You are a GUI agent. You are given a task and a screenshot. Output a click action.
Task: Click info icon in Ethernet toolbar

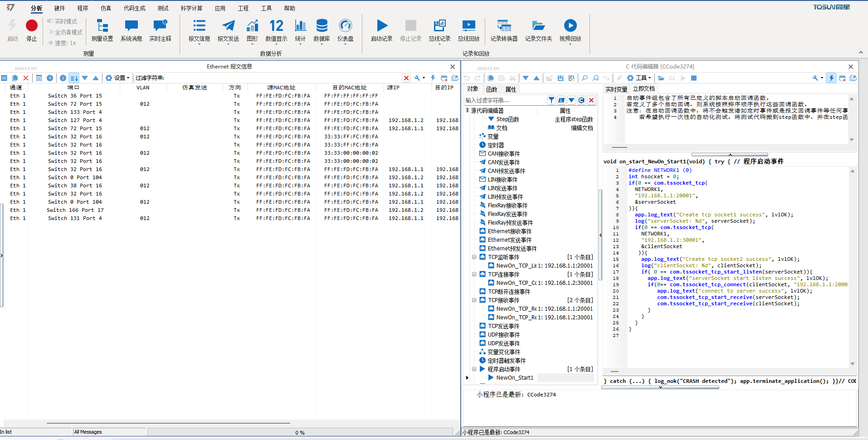click(x=63, y=78)
